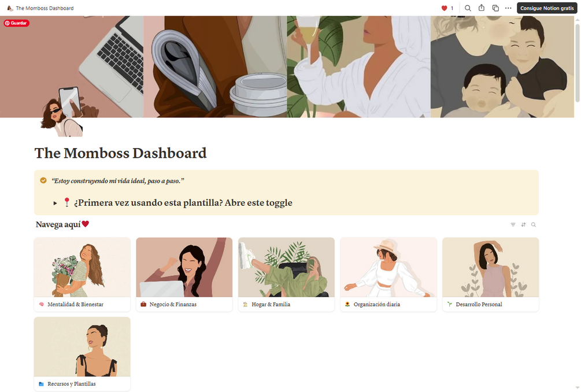Click the Hogar & Familia label
The width and height of the screenshot is (581, 392).
pyautogui.click(x=271, y=304)
